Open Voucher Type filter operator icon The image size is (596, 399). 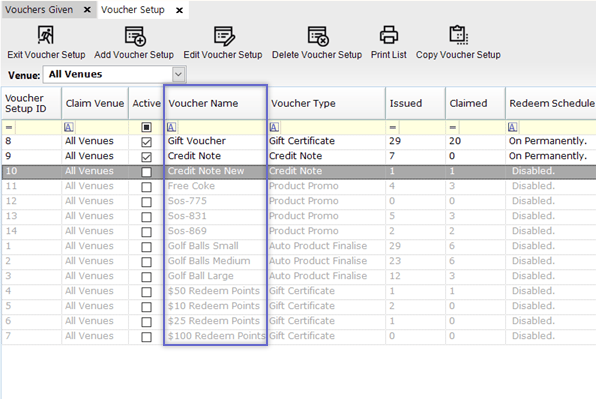274,127
